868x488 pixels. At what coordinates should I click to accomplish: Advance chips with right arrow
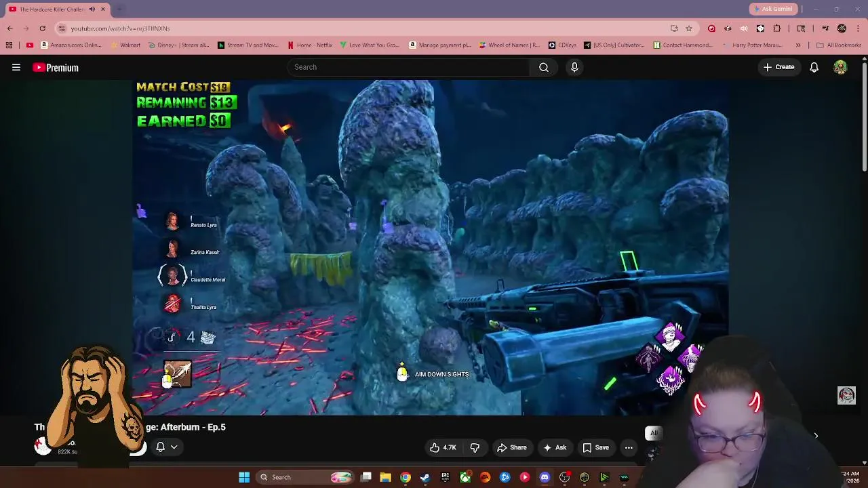[x=816, y=436]
